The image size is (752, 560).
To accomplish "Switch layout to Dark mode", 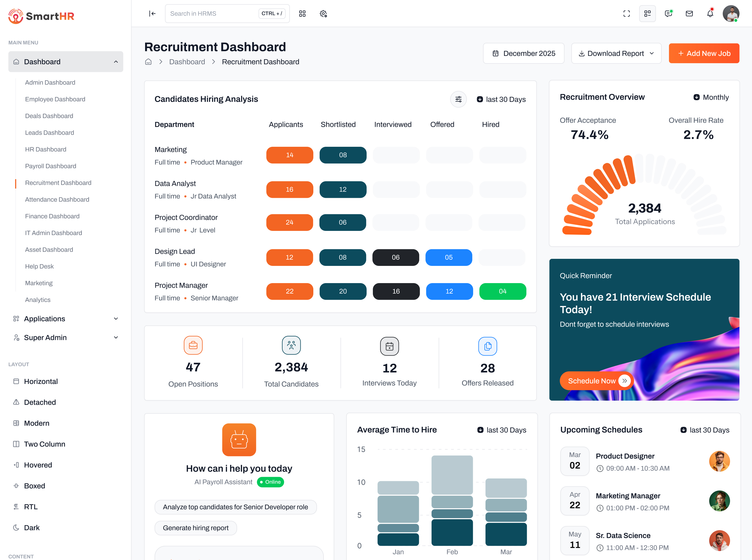I will point(32,528).
